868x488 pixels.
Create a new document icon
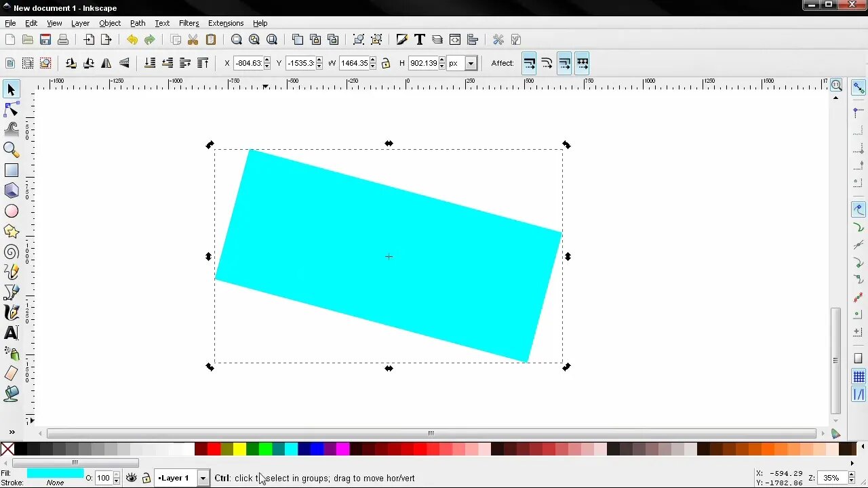pyautogui.click(x=10, y=40)
